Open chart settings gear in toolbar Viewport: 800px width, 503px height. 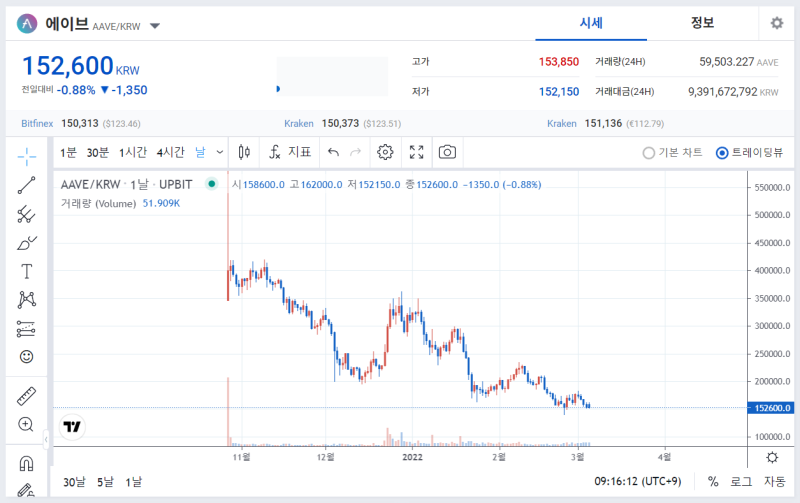[x=385, y=152]
